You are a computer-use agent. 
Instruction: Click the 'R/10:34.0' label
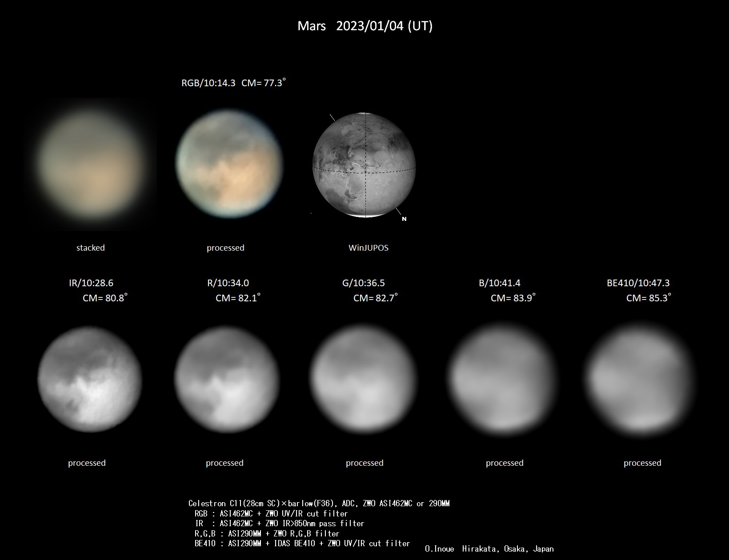coord(228,283)
